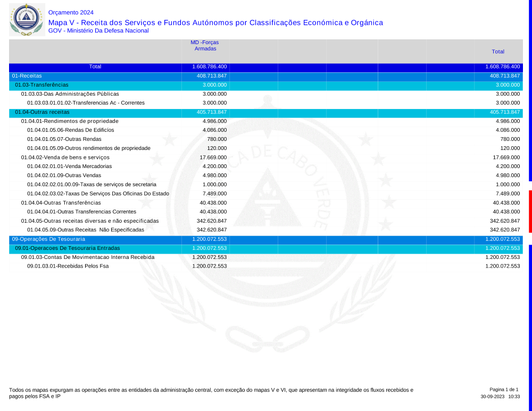The image size is (532, 411).
Task: Select the 'Orçamento 2024' heading text
Action: 70,12
